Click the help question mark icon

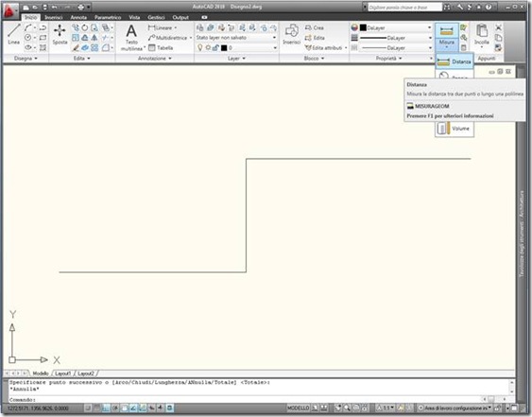click(x=489, y=7)
